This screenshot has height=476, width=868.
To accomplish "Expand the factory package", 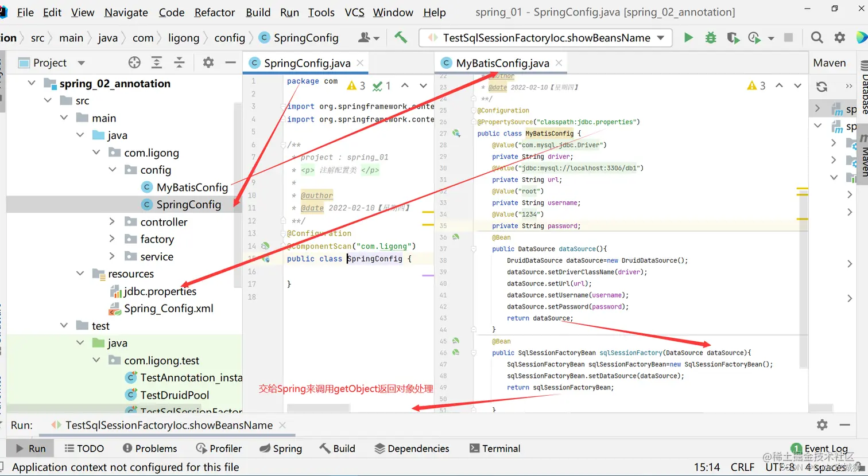I will [112, 239].
